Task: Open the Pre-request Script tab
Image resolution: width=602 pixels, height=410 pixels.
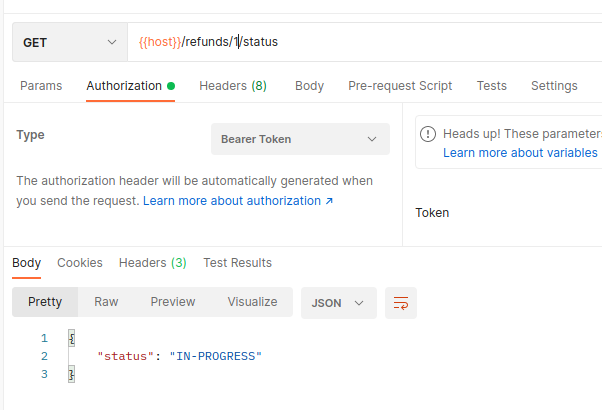Action: 400,86
